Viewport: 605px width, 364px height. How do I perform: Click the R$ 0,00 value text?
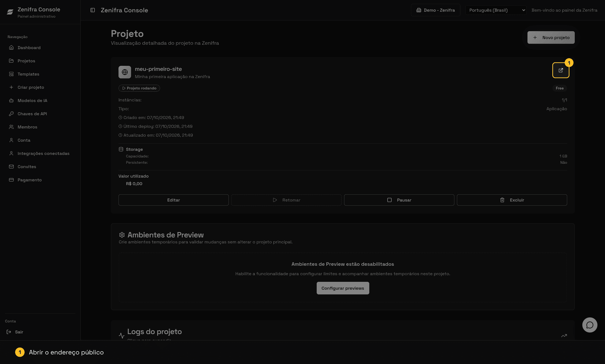click(x=134, y=184)
